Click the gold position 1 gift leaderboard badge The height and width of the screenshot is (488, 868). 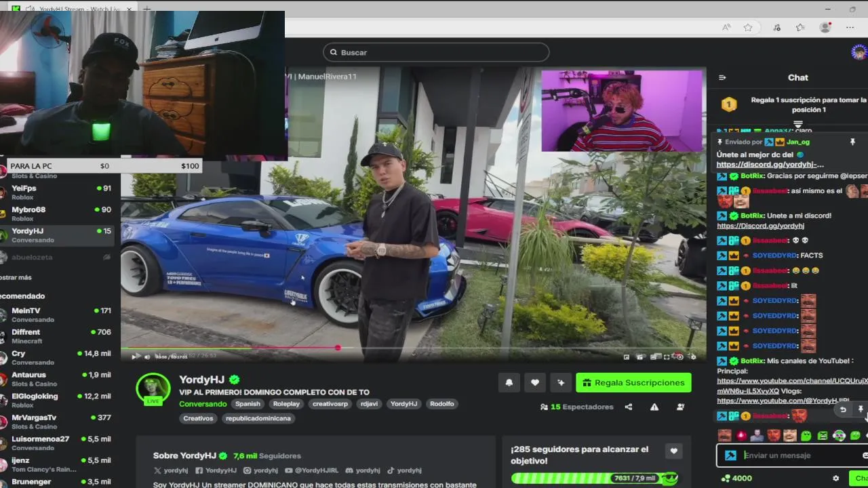click(x=729, y=104)
